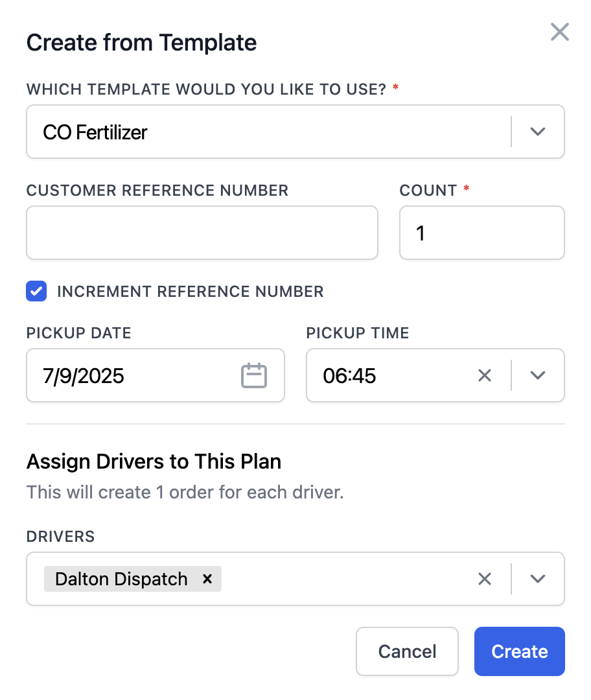Click the Create button
This screenshot has width=591, height=700.
tap(519, 651)
